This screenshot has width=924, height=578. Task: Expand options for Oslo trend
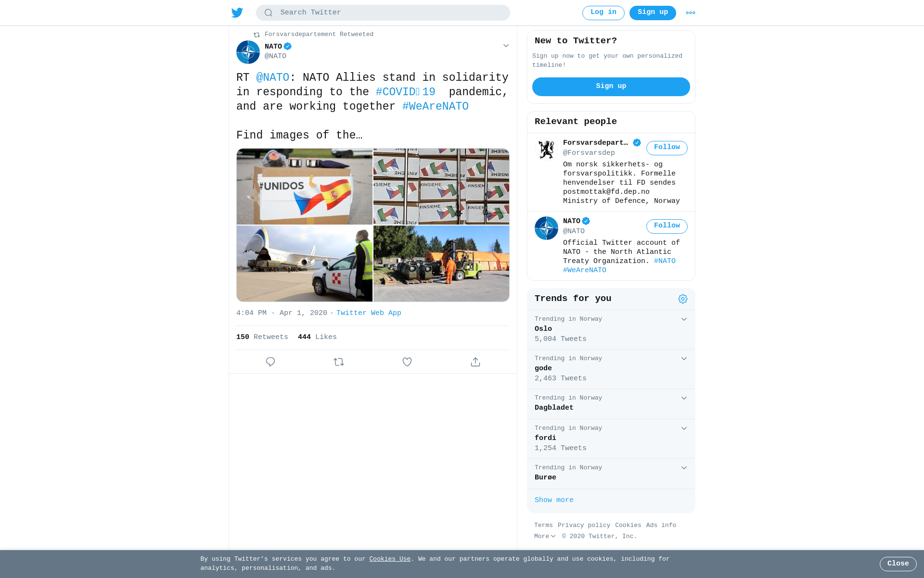[684, 319]
